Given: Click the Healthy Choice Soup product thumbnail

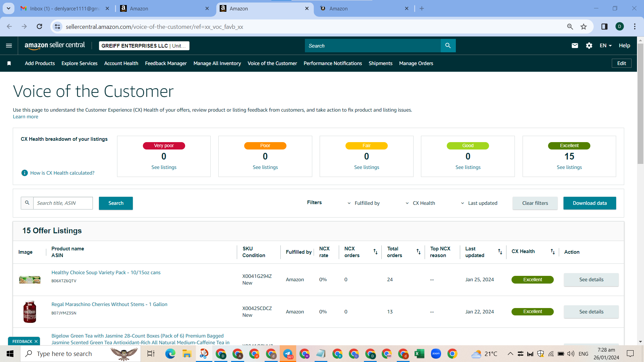Looking at the screenshot, I should click(30, 280).
